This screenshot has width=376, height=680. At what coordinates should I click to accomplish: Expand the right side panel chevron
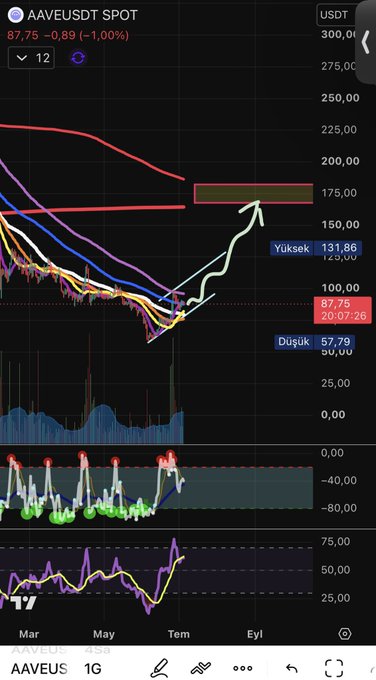tap(365, 42)
